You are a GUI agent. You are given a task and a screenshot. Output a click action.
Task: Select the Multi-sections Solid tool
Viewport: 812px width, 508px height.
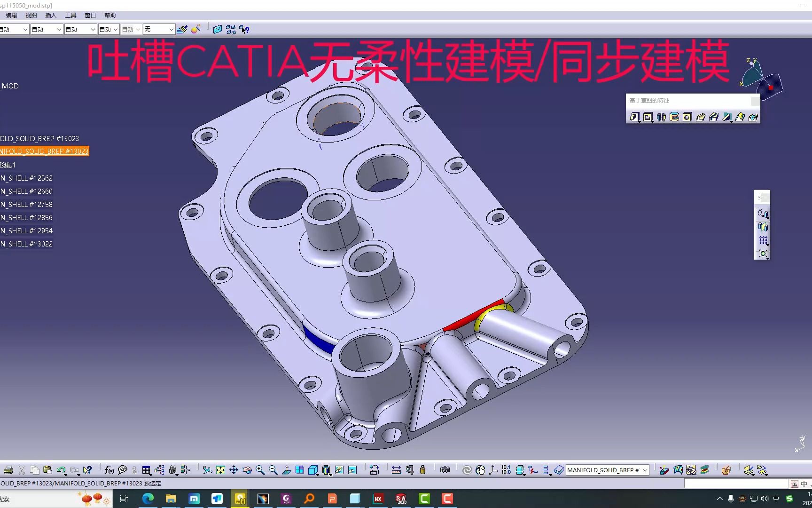point(740,117)
